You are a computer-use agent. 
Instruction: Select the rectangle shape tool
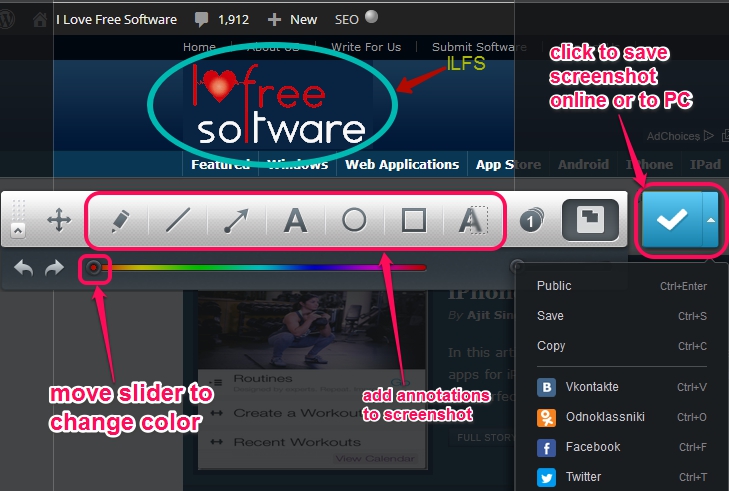pos(414,220)
